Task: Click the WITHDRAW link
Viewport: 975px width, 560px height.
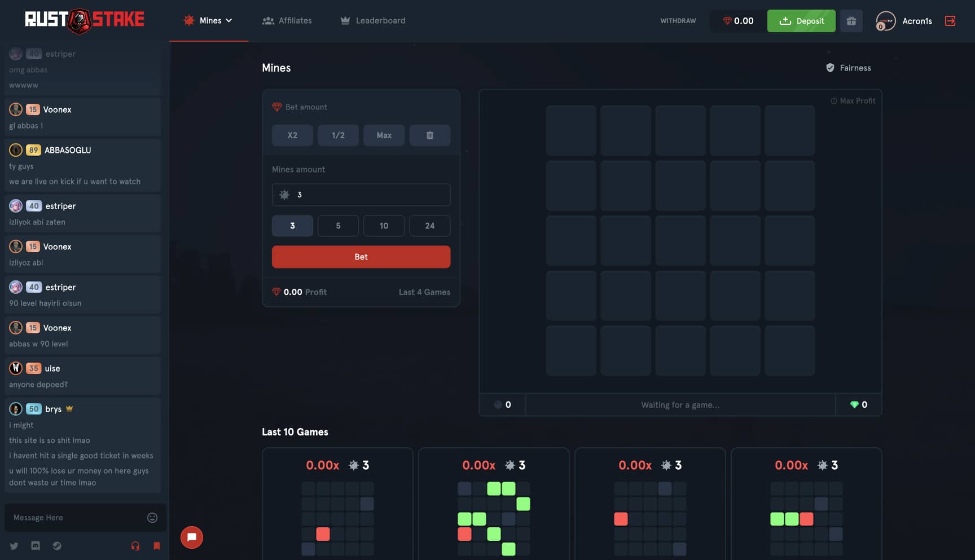Action: click(x=678, y=21)
